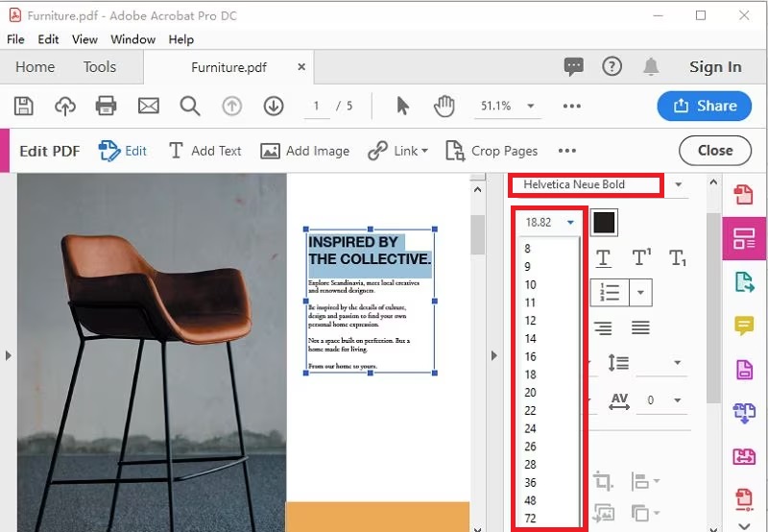Click the Add Text tool
Screen dimensions: 768x532
point(204,151)
